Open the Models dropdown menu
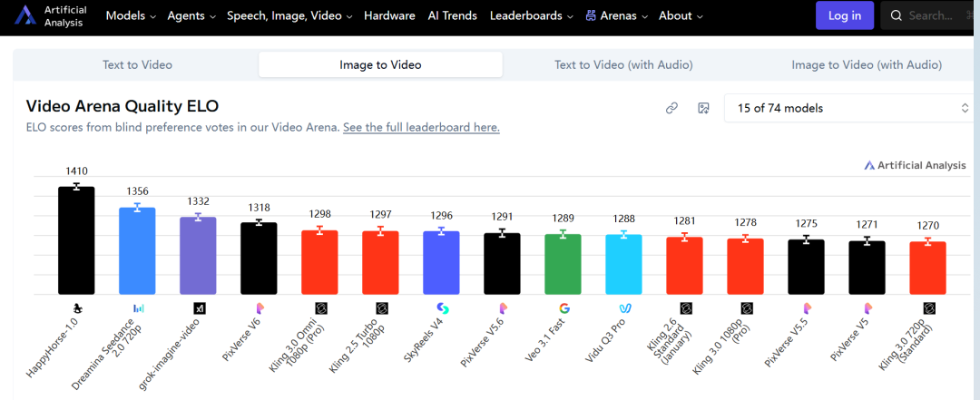 [x=131, y=16]
